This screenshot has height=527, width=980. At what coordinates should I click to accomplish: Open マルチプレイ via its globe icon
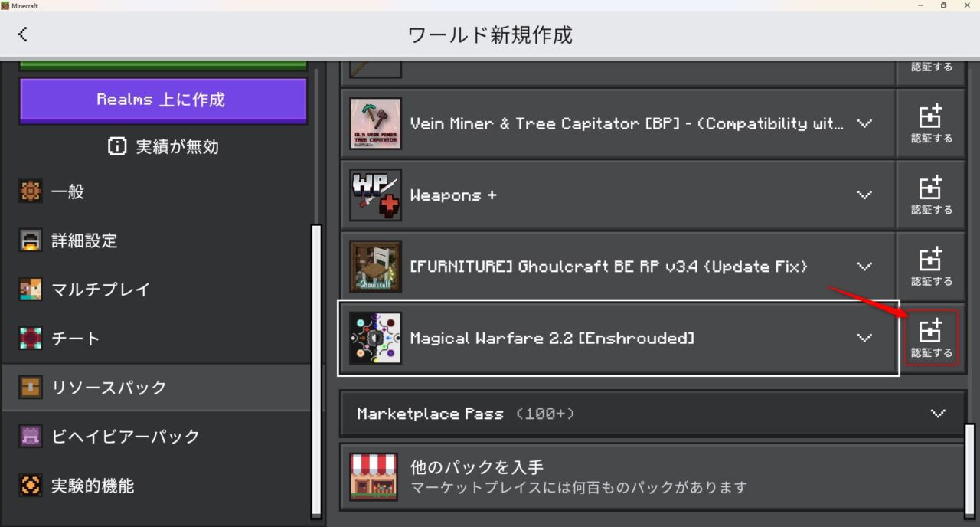(x=29, y=290)
